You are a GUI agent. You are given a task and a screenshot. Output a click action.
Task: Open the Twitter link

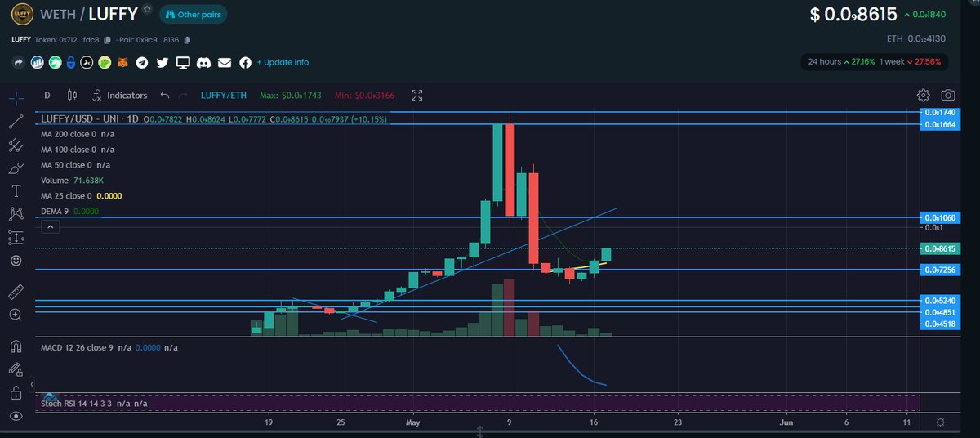pos(163,62)
